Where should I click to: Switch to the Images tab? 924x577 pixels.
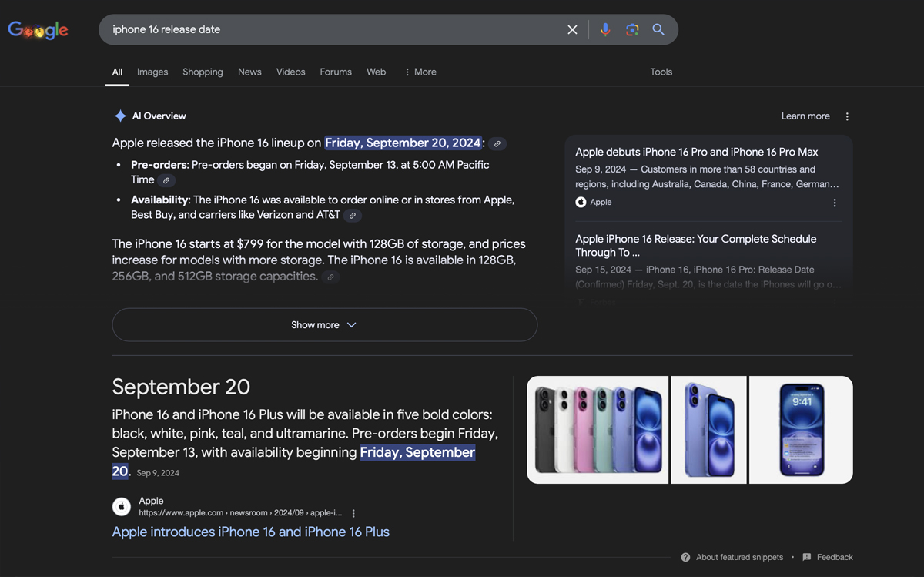152,72
